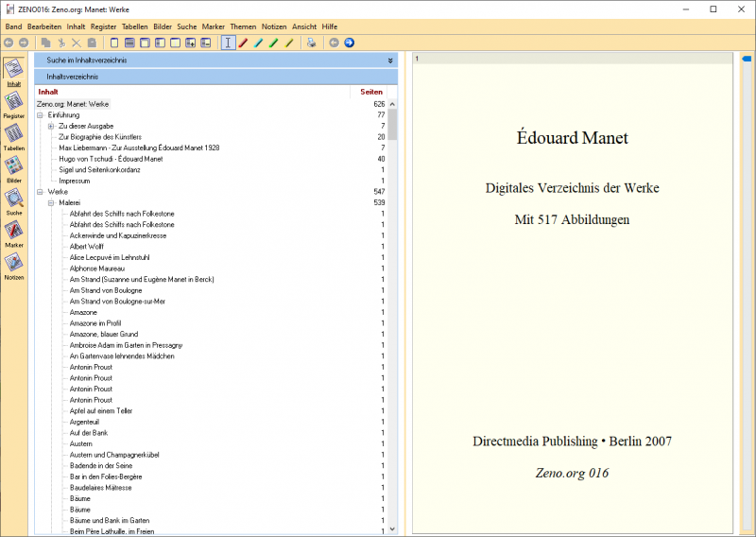Viewport: 756px width, 537px height.
Task: Click the printer icon in toolbar
Action: [311, 43]
